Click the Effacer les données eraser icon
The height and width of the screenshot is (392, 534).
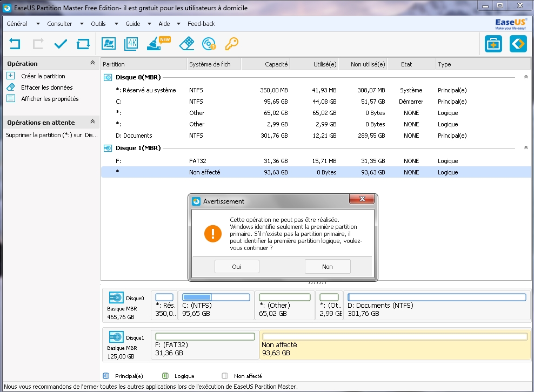coord(11,87)
